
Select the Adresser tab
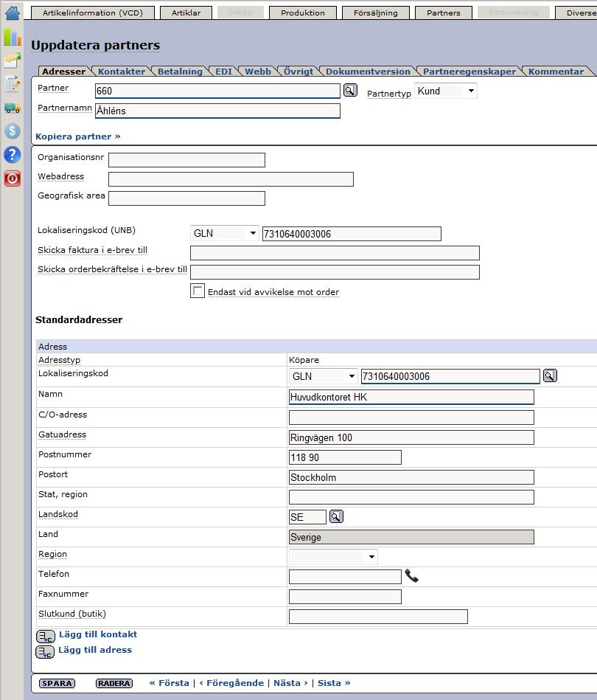tap(64, 72)
